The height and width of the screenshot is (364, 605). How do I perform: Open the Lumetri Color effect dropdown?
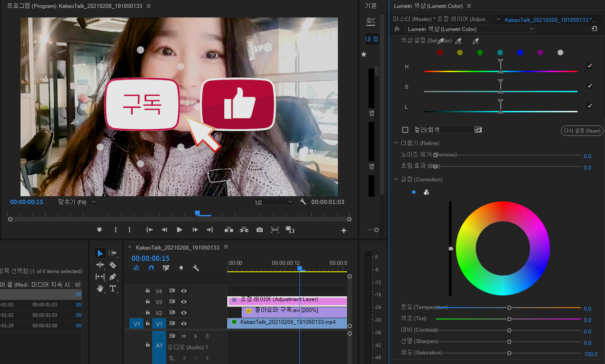coord(470,29)
